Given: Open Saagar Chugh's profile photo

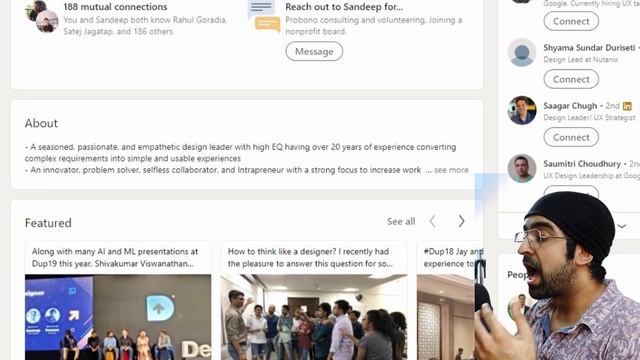Looking at the screenshot, I should point(522,110).
